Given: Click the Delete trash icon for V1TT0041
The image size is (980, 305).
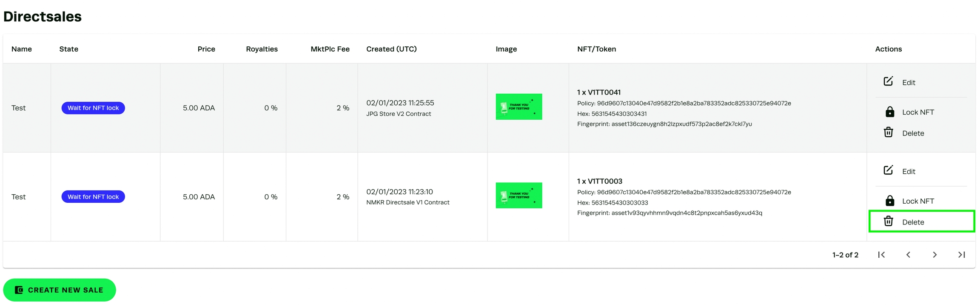Looking at the screenshot, I should pyautogui.click(x=888, y=132).
